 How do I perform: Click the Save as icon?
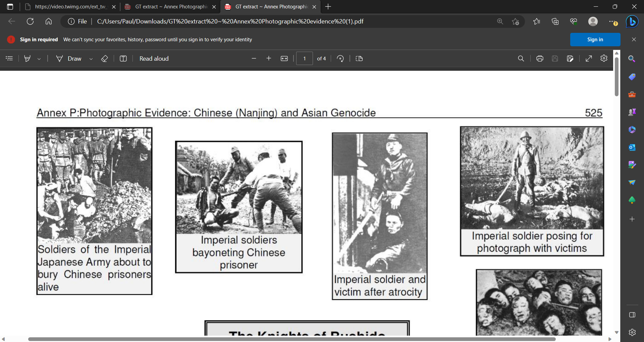[570, 58]
